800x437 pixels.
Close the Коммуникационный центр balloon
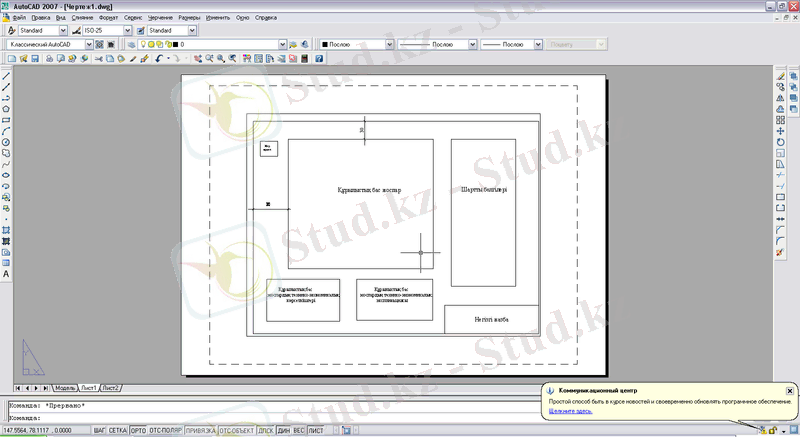point(790,391)
